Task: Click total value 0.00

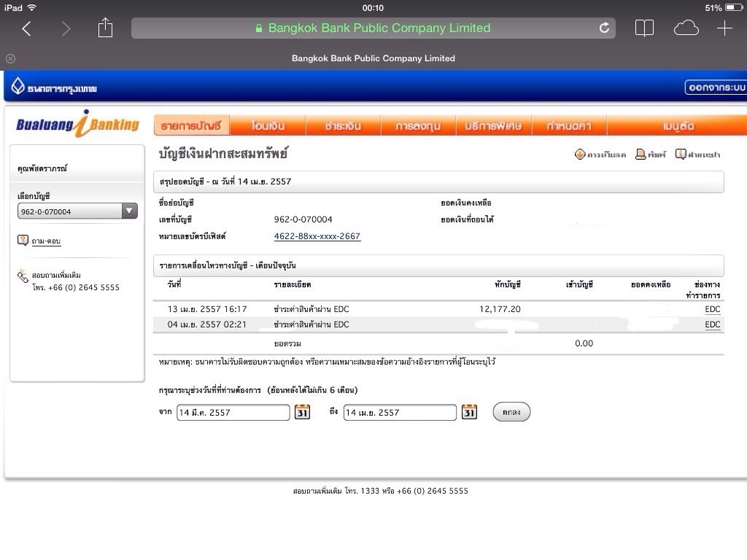Action: pos(584,343)
